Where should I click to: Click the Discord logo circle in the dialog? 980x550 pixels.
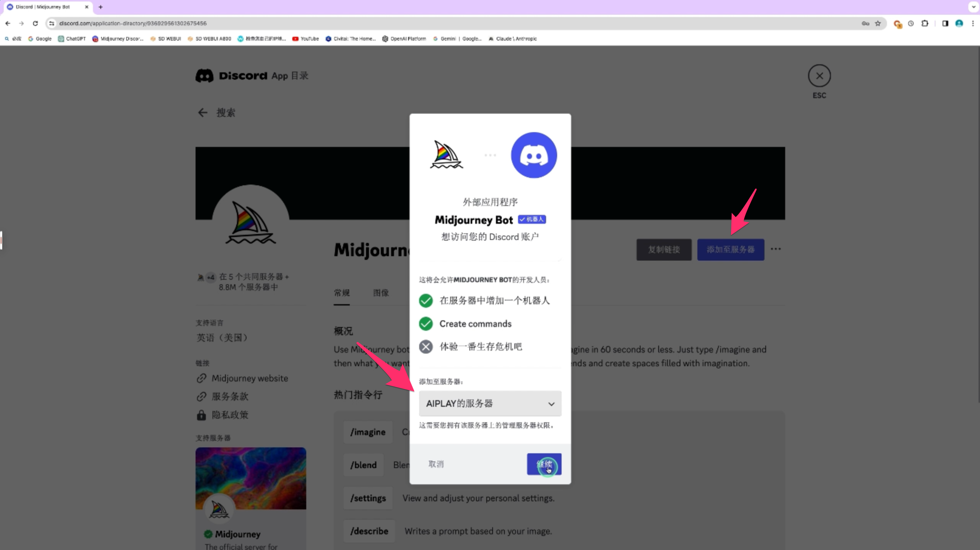pyautogui.click(x=534, y=155)
